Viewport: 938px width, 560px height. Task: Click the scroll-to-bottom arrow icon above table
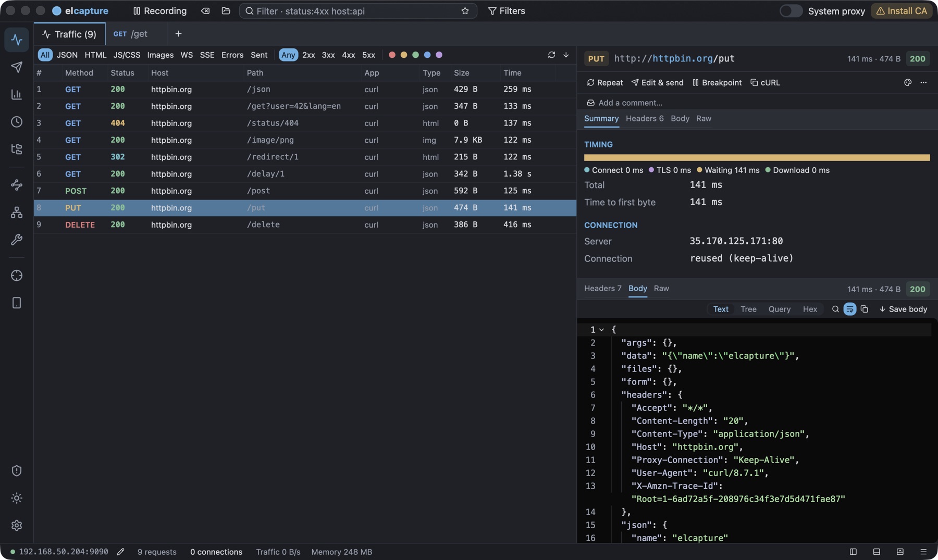(566, 55)
